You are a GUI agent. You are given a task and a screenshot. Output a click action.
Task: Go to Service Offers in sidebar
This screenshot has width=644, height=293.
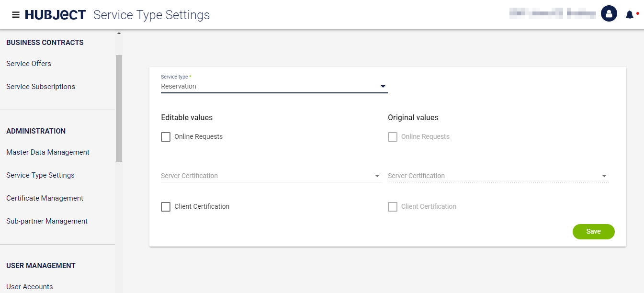(x=29, y=64)
